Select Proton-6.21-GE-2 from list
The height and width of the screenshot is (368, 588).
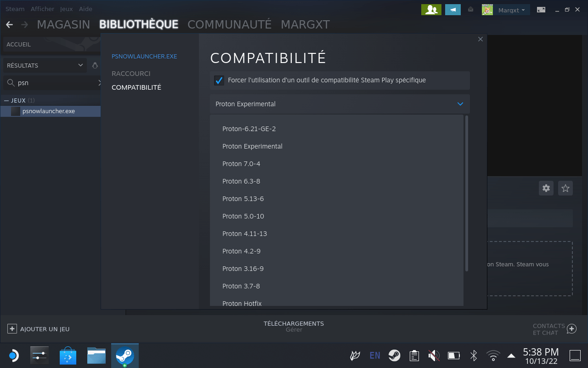pos(337,129)
